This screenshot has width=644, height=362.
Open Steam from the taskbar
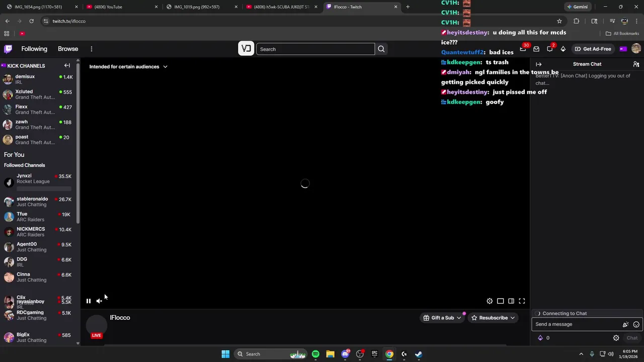click(x=419, y=354)
